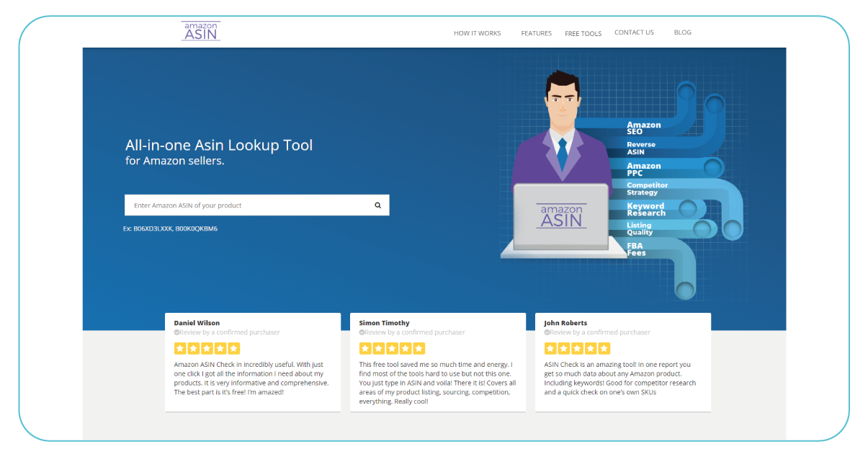Click the amazon ASIN logo in the header

[x=201, y=31]
